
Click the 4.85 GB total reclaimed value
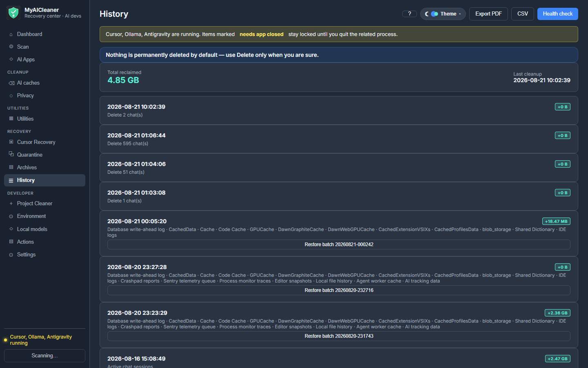click(123, 80)
